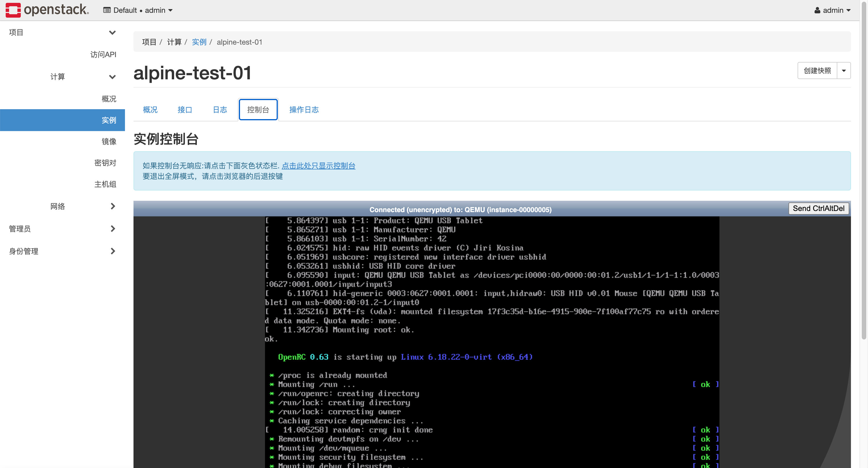The image size is (868, 468).
Task: Go to 概况 in the sidebar
Action: click(x=109, y=99)
